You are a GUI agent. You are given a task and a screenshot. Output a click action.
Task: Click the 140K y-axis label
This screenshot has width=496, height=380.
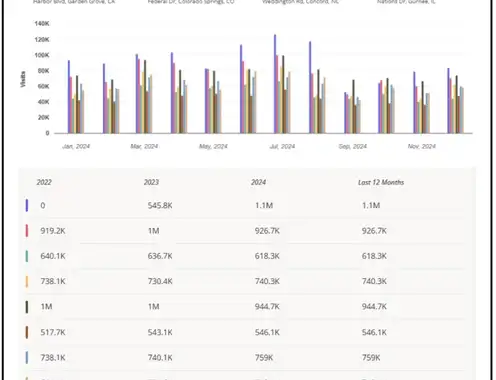point(42,24)
